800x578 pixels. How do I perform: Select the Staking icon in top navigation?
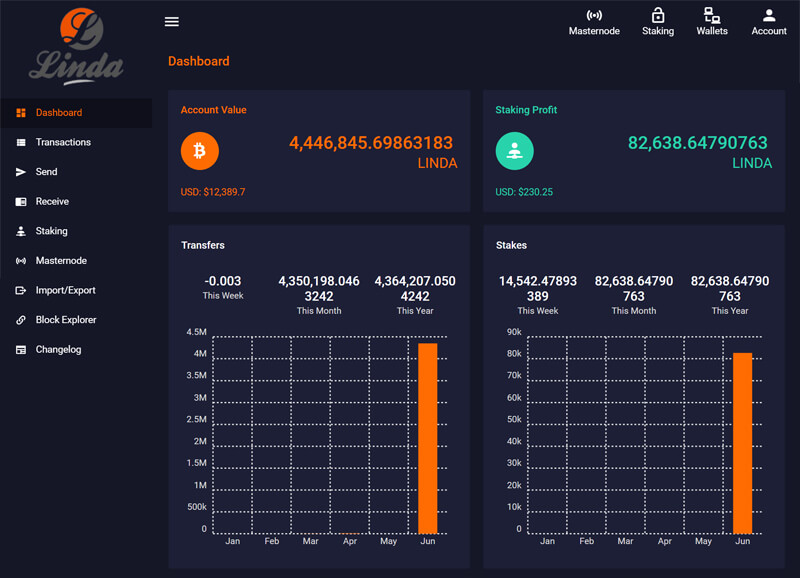tap(658, 16)
